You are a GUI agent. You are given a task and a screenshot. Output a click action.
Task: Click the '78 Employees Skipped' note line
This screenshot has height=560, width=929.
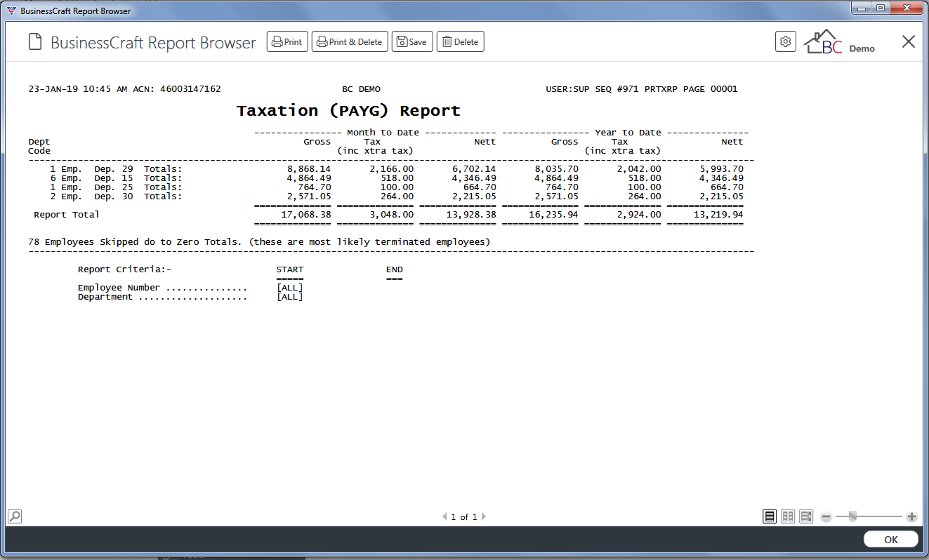coord(259,242)
